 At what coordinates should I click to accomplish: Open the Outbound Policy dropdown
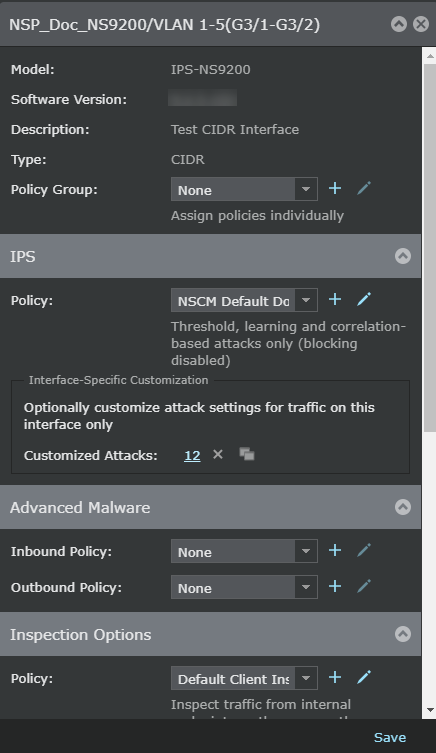[x=244, y=587]
